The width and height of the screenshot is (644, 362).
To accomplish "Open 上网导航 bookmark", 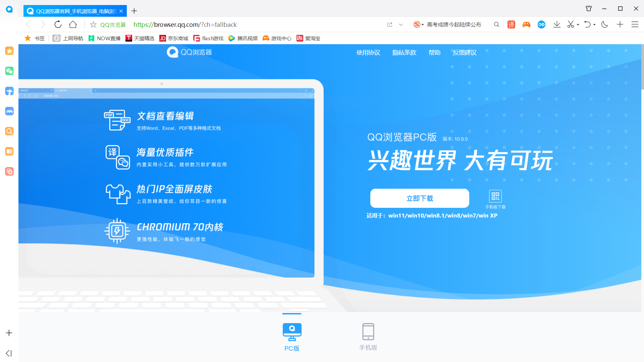I will [68, 38].
